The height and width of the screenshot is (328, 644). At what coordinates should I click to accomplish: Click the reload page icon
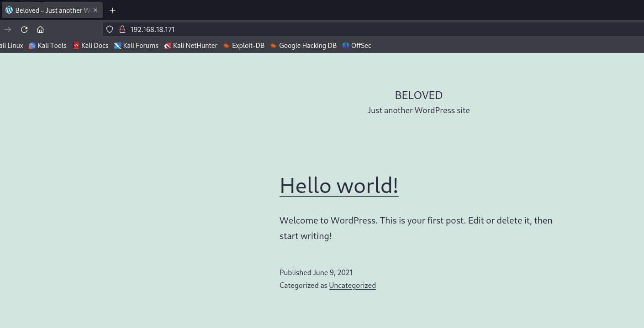pyautogui.click(x=24, y=30)
